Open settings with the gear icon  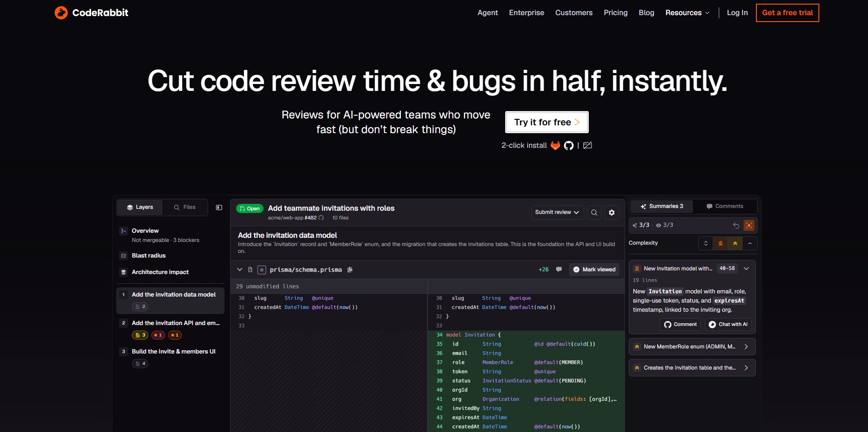point(612,213)
